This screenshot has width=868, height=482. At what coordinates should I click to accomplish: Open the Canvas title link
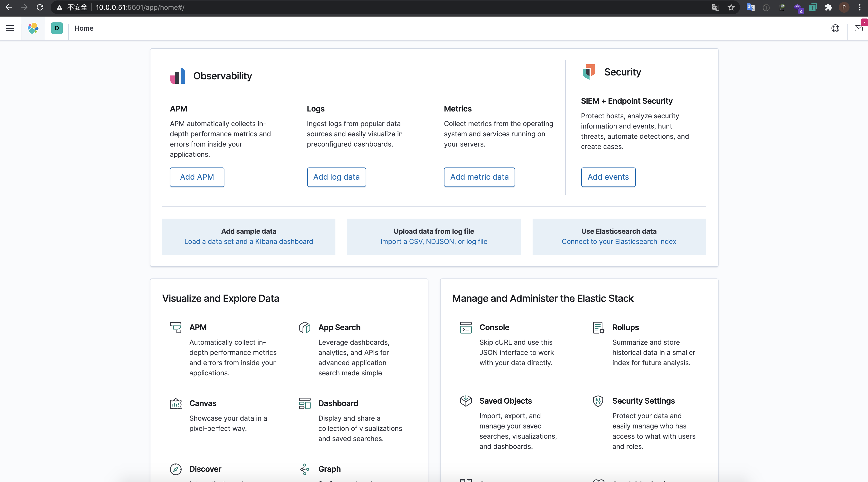click(203, 403)
